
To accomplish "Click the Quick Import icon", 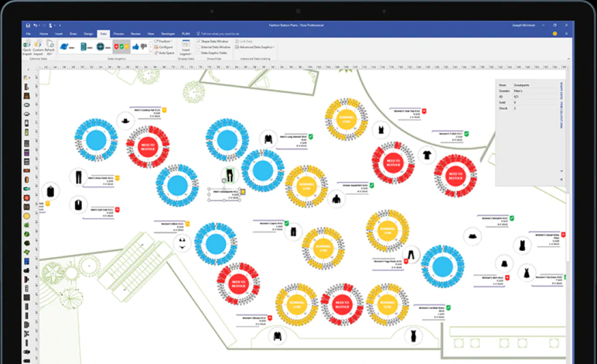I will [27, 48].
